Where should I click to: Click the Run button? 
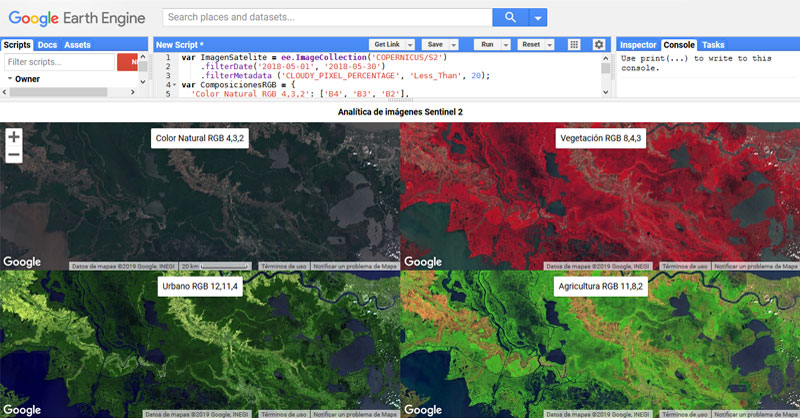[x=487, y=44]
